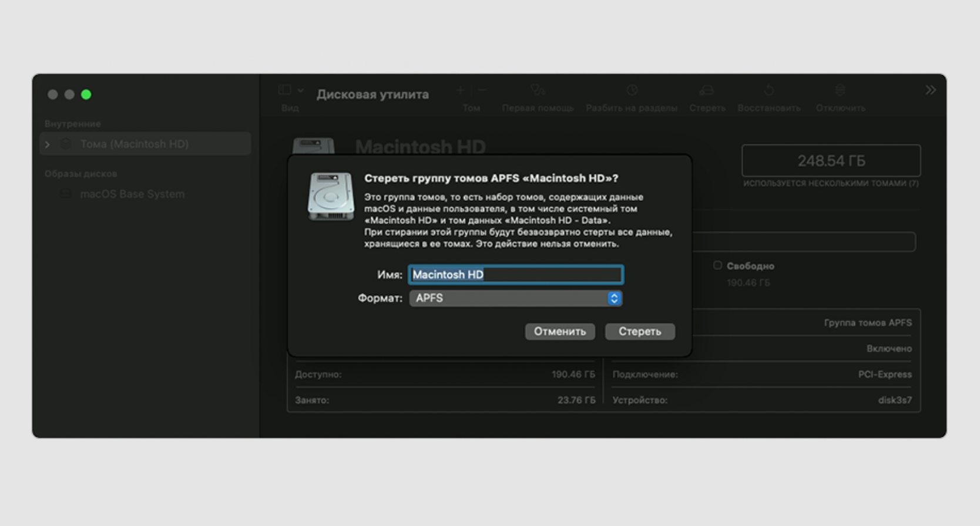Image resolution: width=980 pixels, height=526 pixels.
Task: Click the Образы дисков sidebar heading
Action: [x=80, y=174]
